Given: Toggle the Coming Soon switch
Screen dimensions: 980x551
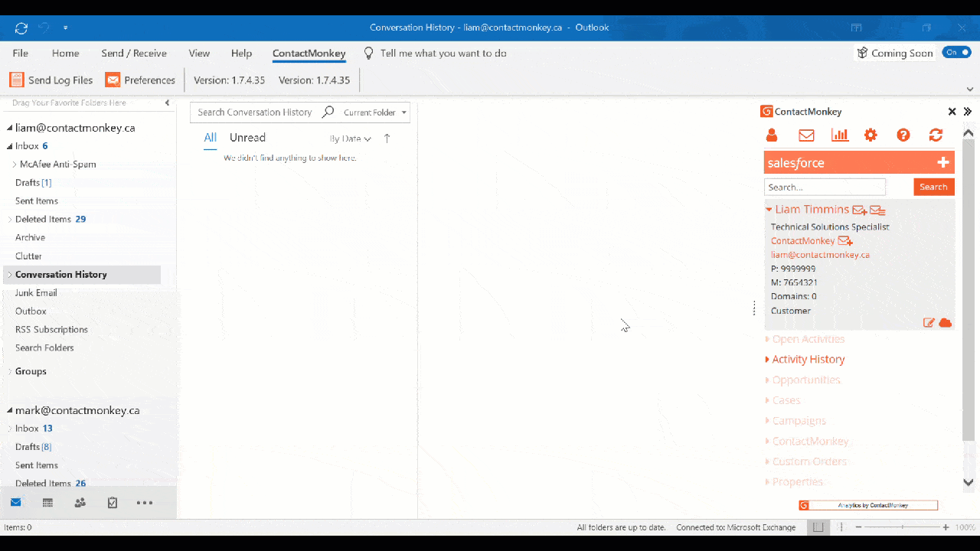Looking at the screenshot, I should click(x=956, y=52).
